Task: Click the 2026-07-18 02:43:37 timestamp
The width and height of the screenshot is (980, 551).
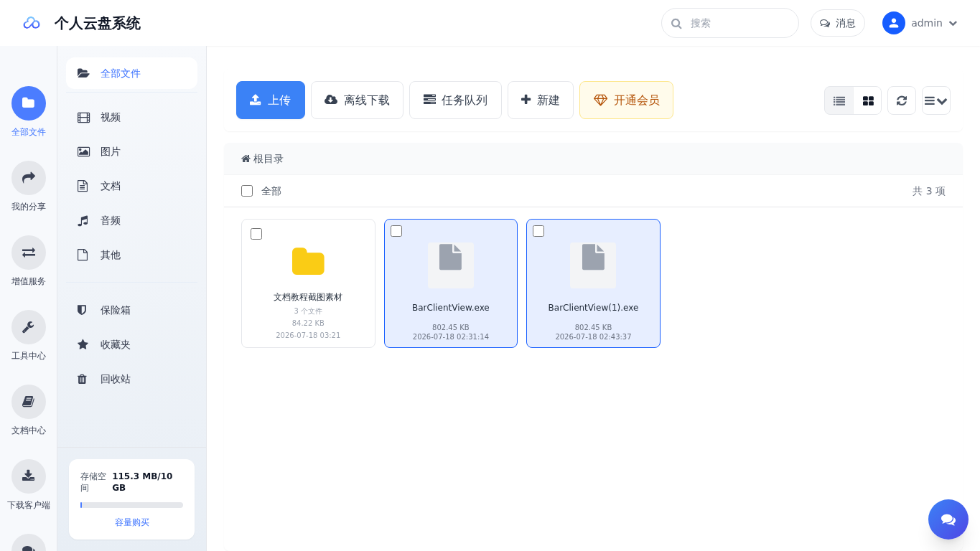Action: [x=593, y=337]
